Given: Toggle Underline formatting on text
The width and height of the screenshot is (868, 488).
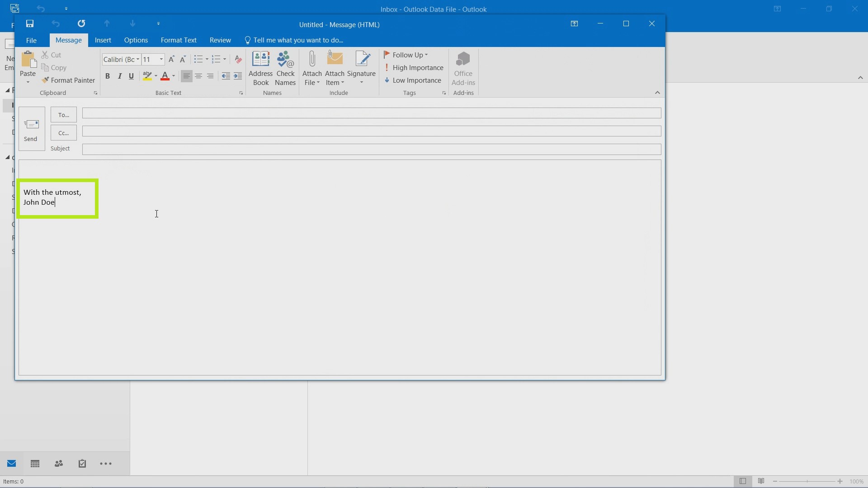Looking at the screenshot, I should click(x=131, y=75).
